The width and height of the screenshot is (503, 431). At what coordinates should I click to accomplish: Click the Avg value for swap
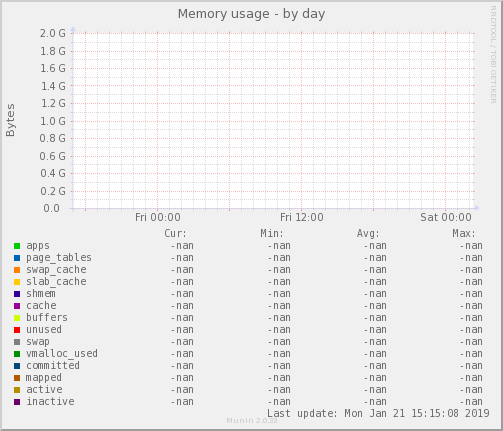click(x=375, y=342)
